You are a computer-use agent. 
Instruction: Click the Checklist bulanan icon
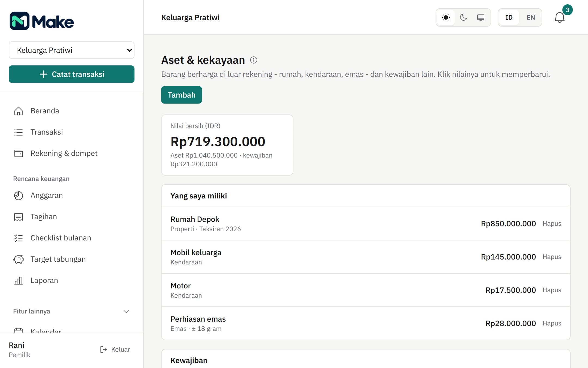click(x=19, y=238)
